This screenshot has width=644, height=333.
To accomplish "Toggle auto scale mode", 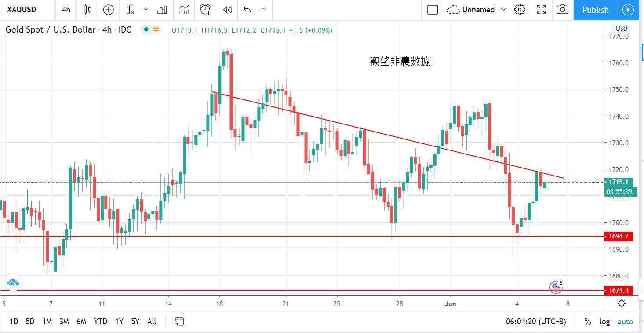I will pyautogui.click(x=625, y=322).
